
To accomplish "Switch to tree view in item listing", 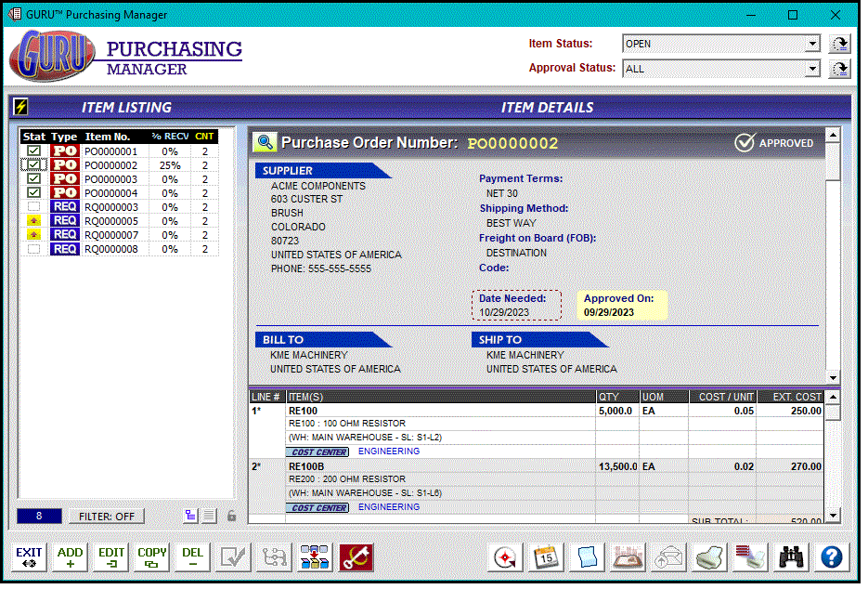I will pos(191,517).
